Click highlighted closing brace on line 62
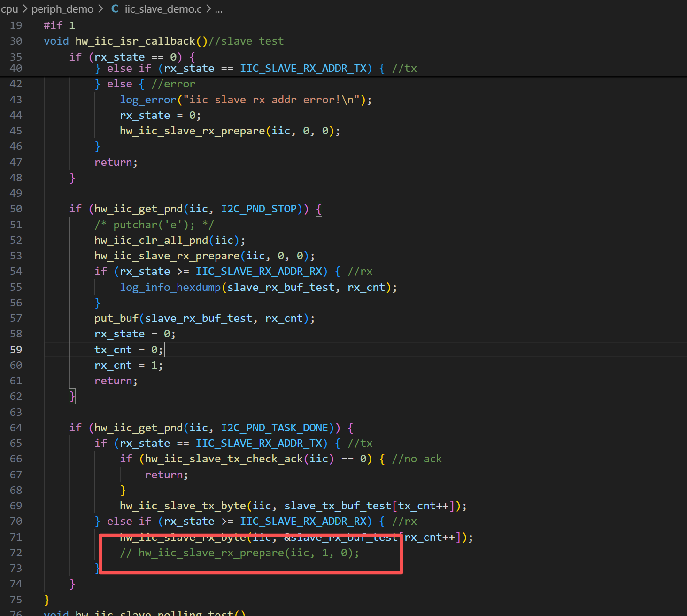The image size is (687, 616). coord(72,396)
